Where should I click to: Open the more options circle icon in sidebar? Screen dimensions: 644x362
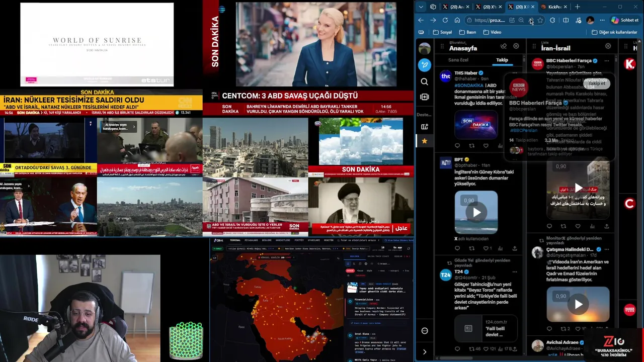pos(425,331)
